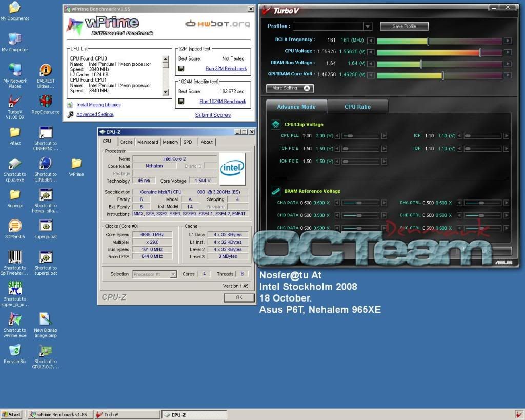Click the CPU/Chip Voltage section icon
This screenshot has height=420, width=525.
(x=275, y=124)
